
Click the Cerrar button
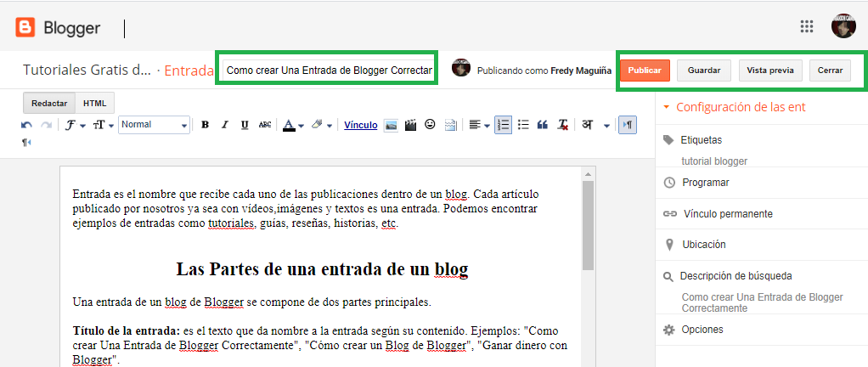click(830, 71)
